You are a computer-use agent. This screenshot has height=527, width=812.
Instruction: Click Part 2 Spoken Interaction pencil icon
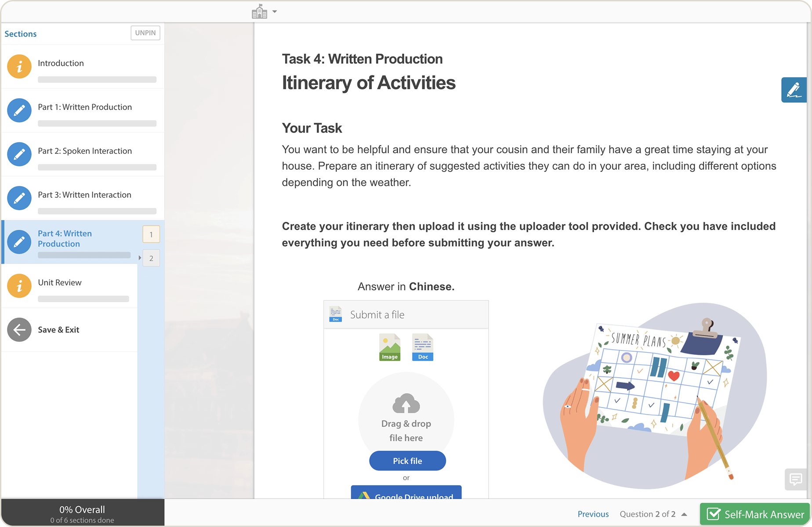tap(19, 154)
